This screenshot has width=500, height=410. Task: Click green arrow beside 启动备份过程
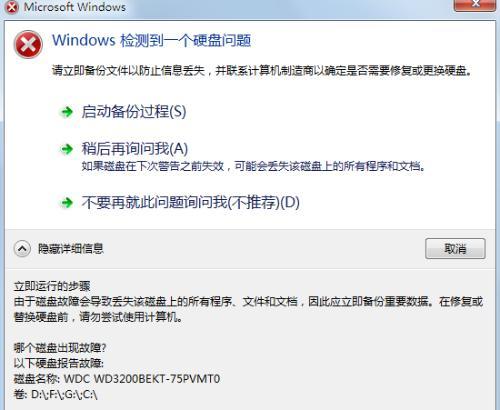[x=67, y=112]
